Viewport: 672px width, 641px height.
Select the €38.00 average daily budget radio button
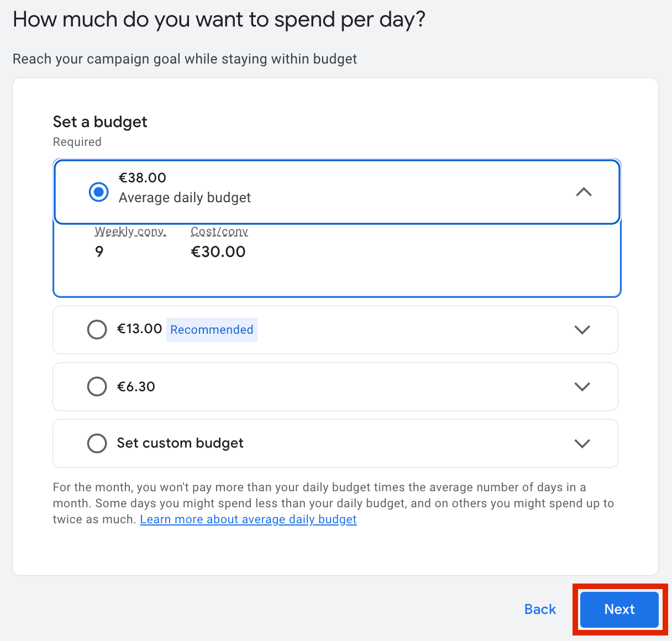[x=99, y=192]
